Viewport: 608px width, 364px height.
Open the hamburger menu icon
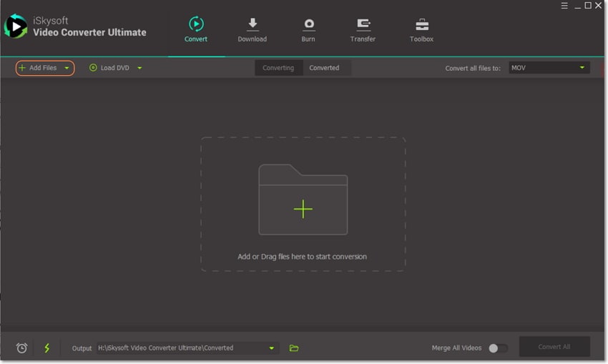[x=564, y=6]
